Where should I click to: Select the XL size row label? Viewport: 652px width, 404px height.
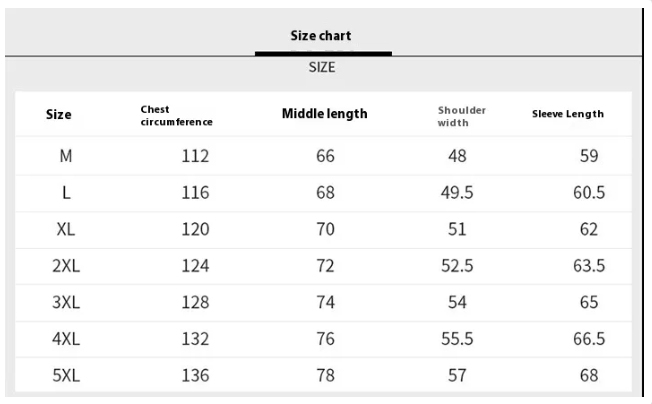click(66, 229)
